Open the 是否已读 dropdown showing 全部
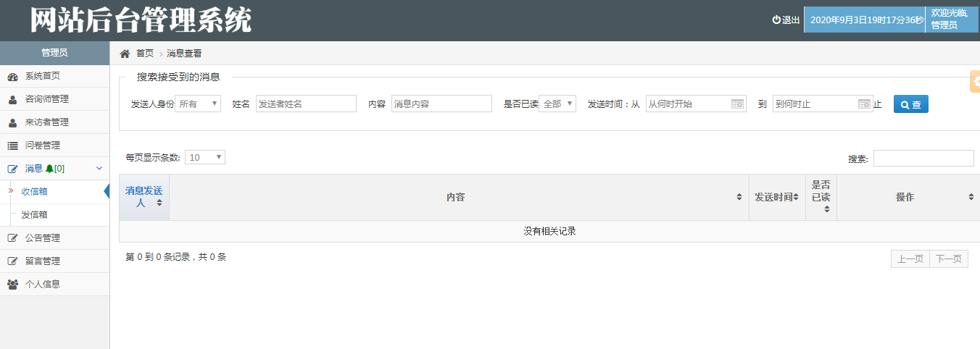The height and width of the screenshot is (349, 980). pyautogui.click(x=557, y=104)
